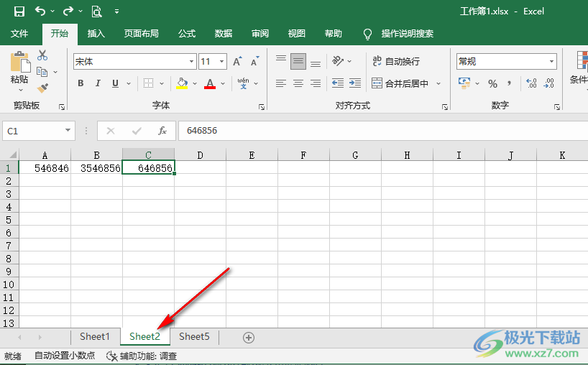Open font color palette dropdown arrow
Screen dimensions: 588x365
(x=223, y=83)
